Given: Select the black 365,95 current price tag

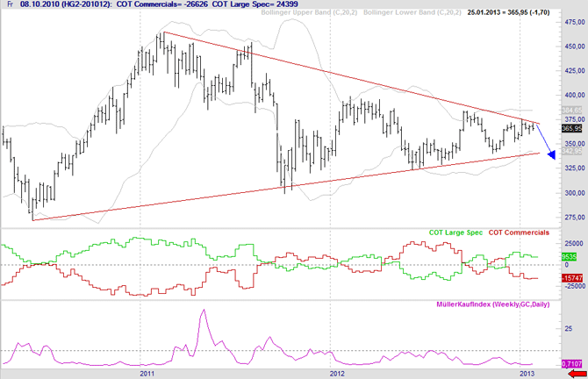Looking at the screenshot, I should [x=572, y=128].
